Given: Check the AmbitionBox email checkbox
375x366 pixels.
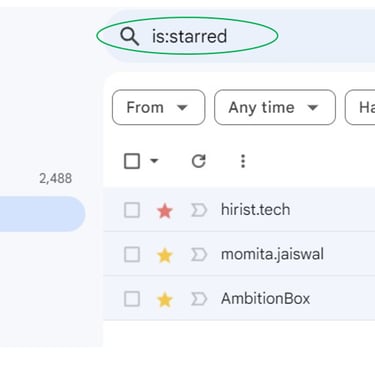Looking at the screenshot, I should (x=132, y=299).
